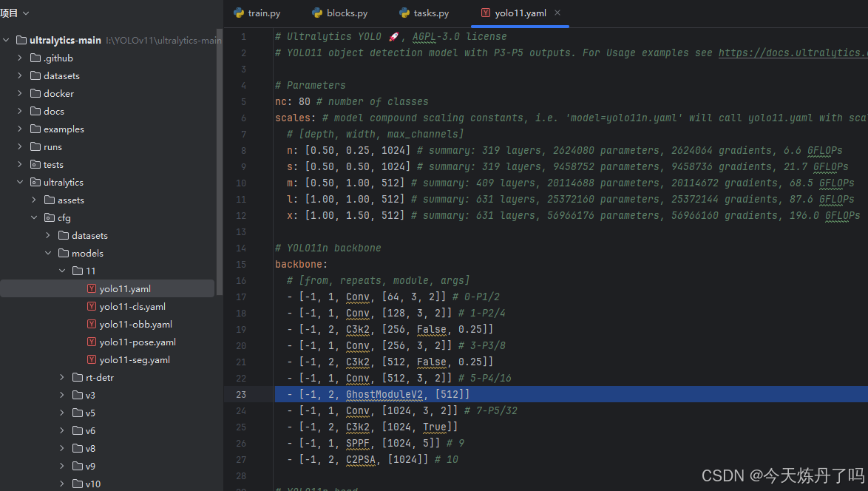Click the assets folder icon under ultralytics
This screenshot has width=868, height=491.
[x=50, y=200]
